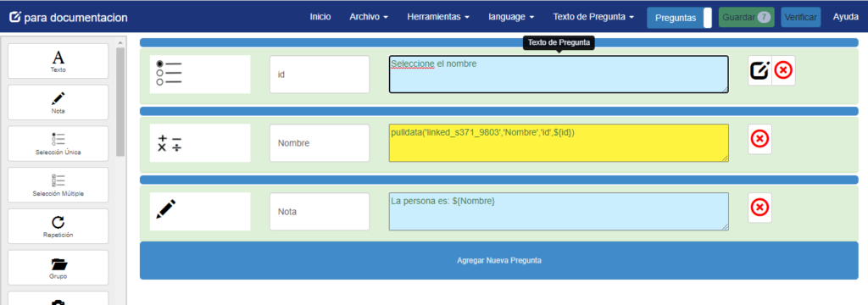Add a Nota element from sidebar

tap(58, 103)
